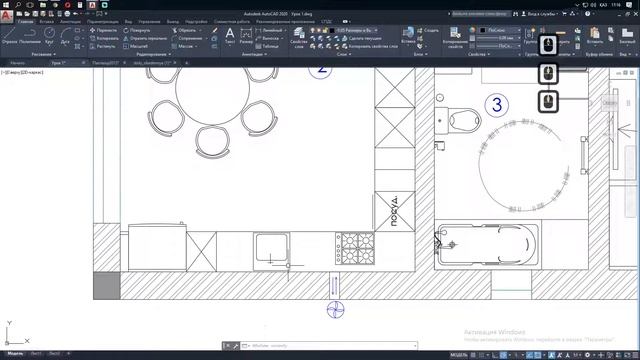Click the viewport controls label top-left

pyautogui.click(x=22, y=72)
